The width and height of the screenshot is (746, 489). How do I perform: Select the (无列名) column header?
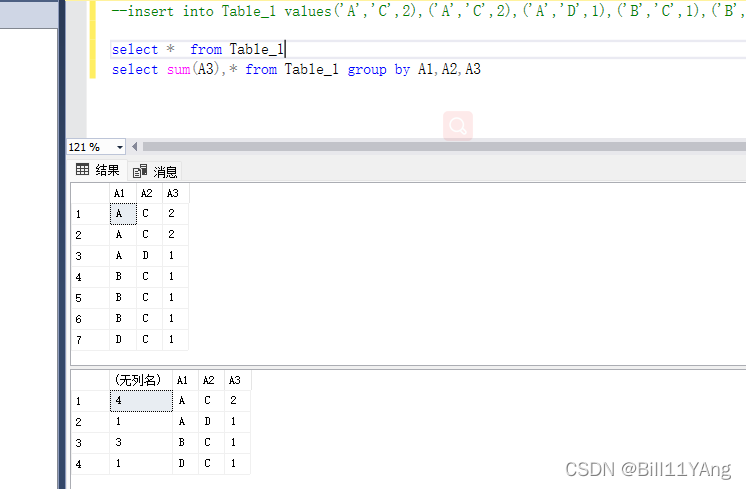(x=141, y=380)
